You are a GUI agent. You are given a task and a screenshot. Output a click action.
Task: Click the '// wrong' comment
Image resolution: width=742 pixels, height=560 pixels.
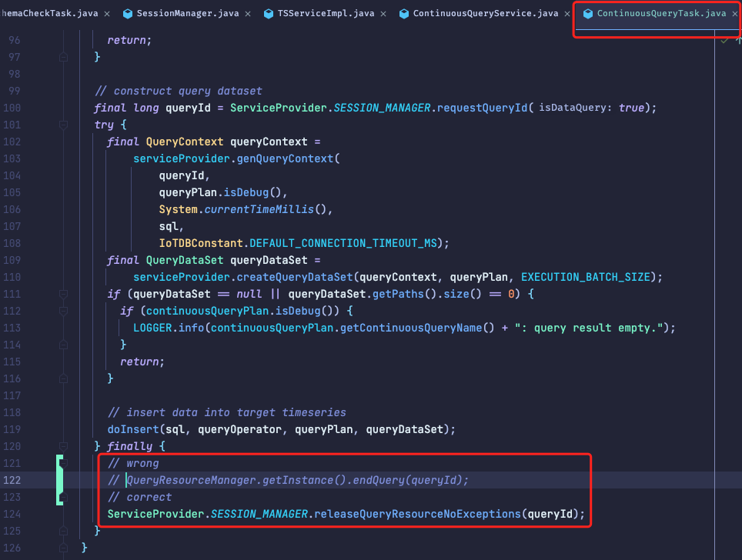[x=133, y=464]
